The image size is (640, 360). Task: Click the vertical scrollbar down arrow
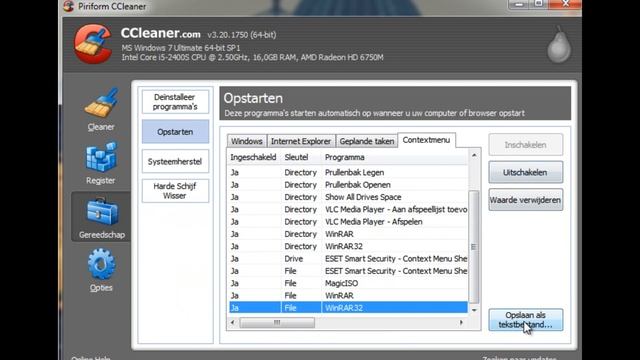(474, 310)
